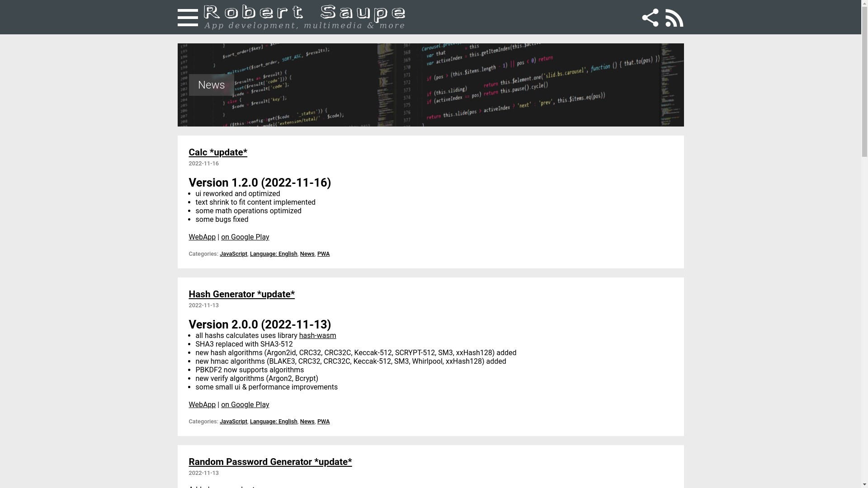Open the hamburger menu icon
This screenshot has width=868, height=488.
(188, 18)
